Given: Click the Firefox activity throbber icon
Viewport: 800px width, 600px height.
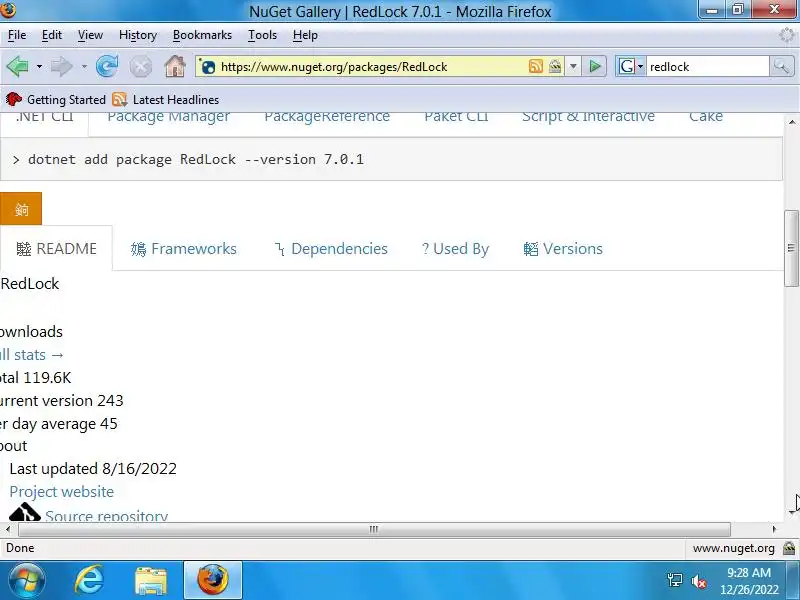Looking at the screenshot, I should click(x=787, y=35).
